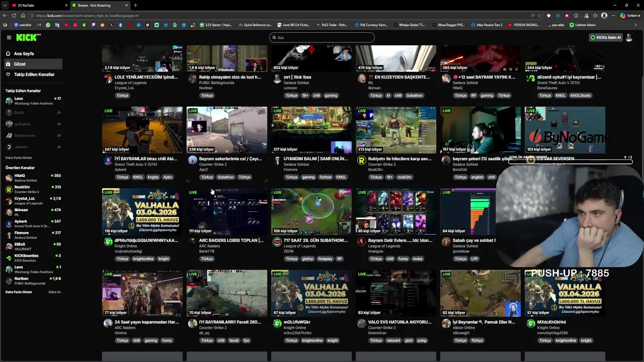Click Crystal_LoL avatar on LOLE YENİLMEYECEĞİM card
This screenshot has height=362, width=644.
click(108, 79)
